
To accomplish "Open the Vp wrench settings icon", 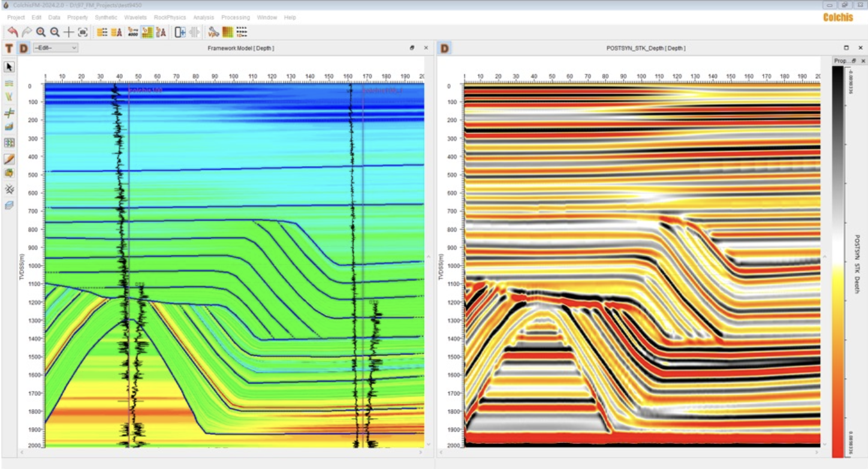I will 213,32.
